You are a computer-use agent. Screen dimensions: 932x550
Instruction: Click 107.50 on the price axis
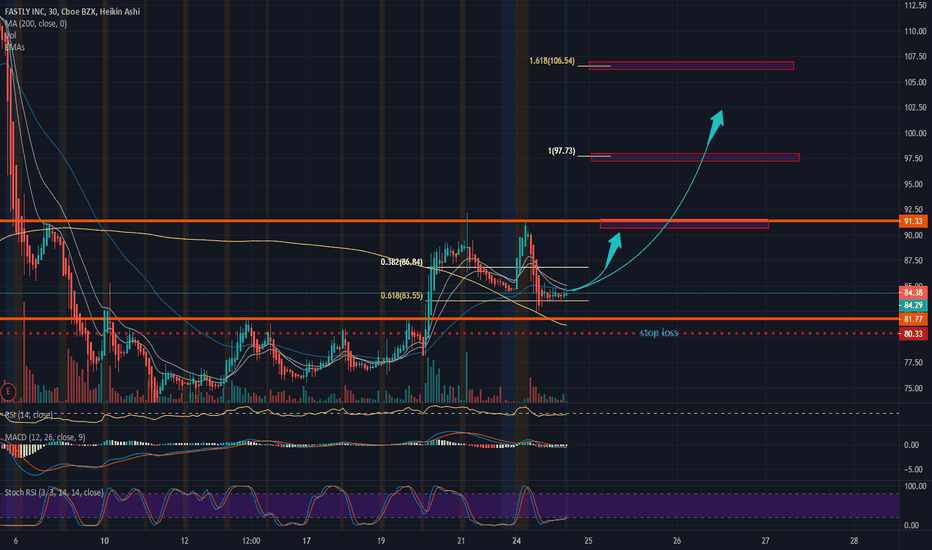(x=915, y=56)
